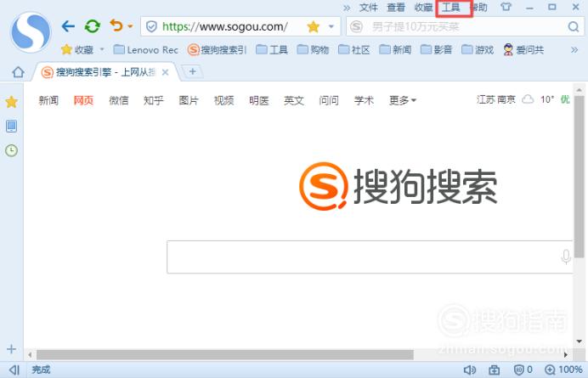Open the 购物 bookmark folder
Image resolution: width=588 pixels, height=378 pixels.
pos(314,49)
